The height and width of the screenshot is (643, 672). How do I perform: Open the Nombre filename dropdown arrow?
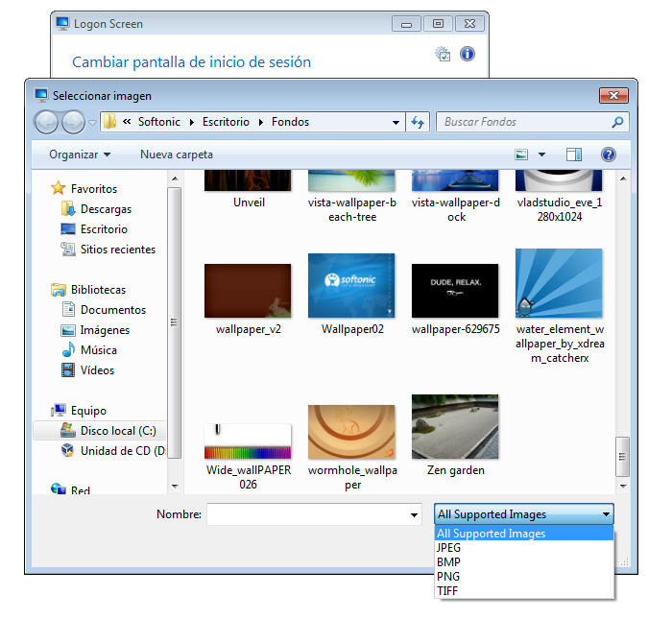[414, 515]
